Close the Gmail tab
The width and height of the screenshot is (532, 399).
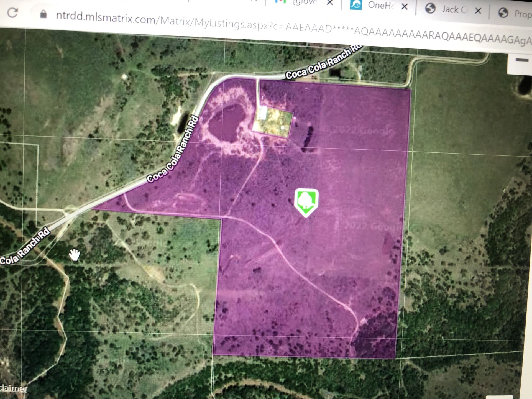click(330, 3)
